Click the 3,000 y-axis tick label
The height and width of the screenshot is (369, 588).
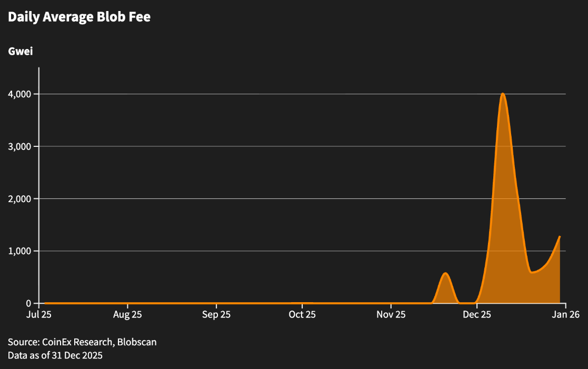(19, 146)
